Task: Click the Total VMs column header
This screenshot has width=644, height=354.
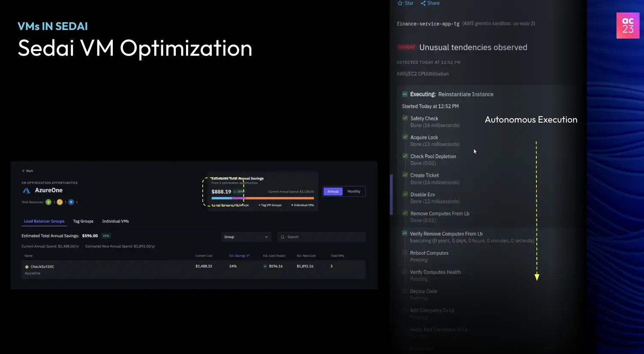Action: [337, 256]
